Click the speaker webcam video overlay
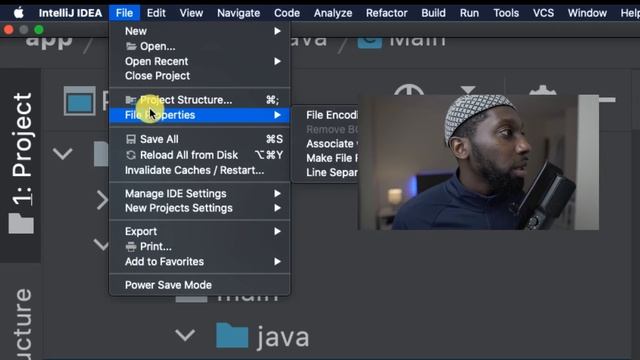 [x=478, y=162]
